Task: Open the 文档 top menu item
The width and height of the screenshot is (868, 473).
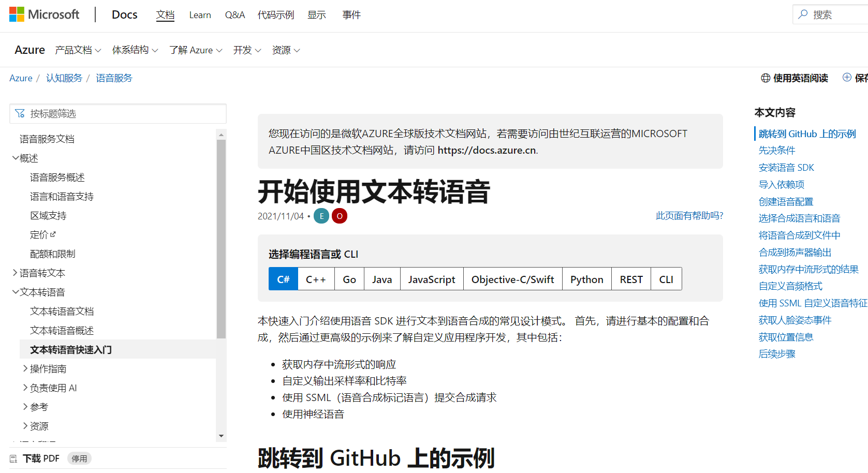Action: 165,15
